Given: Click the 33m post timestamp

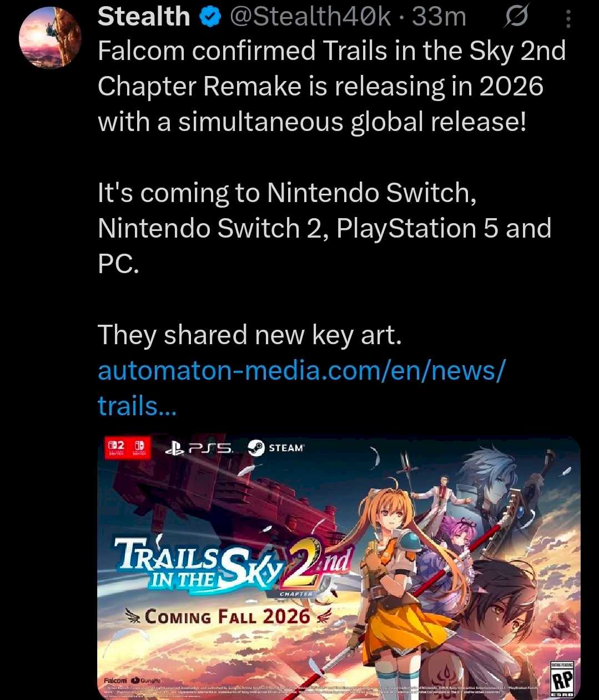Looking at the screenshot, I should coord(440,17).
